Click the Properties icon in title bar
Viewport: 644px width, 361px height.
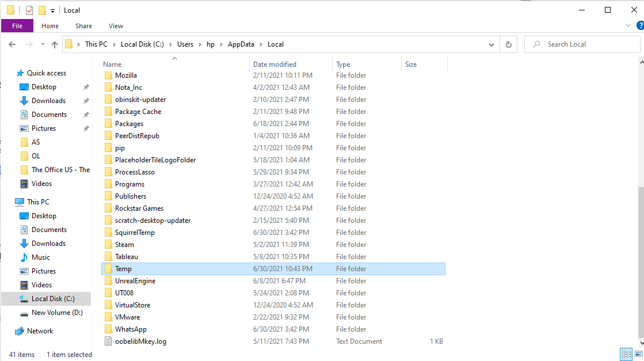[29, 10]
